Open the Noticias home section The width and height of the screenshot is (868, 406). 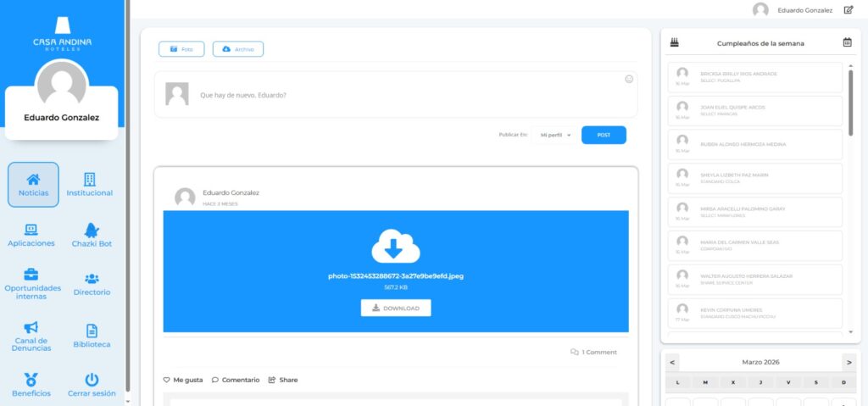tap(33, 185)
